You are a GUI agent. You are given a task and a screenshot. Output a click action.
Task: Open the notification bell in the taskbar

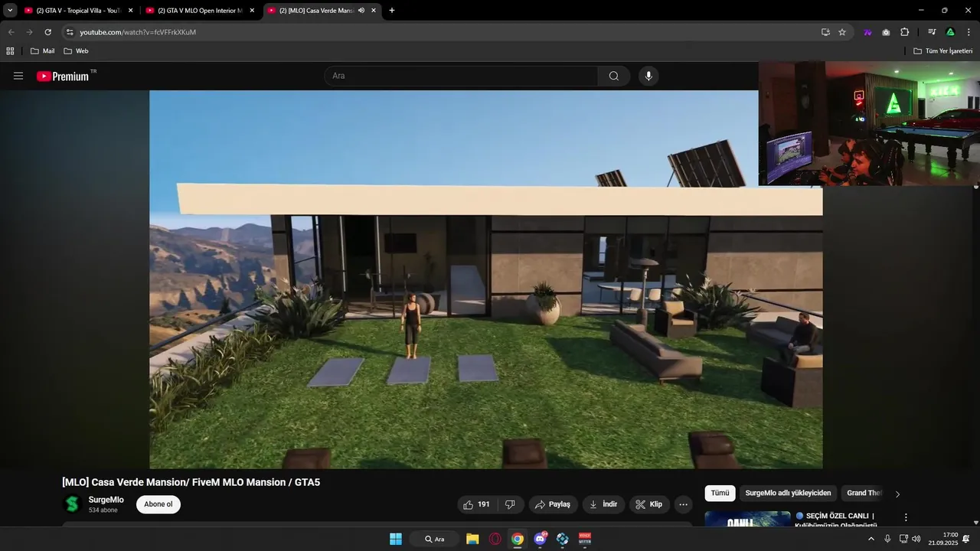(x=966, y=539)
